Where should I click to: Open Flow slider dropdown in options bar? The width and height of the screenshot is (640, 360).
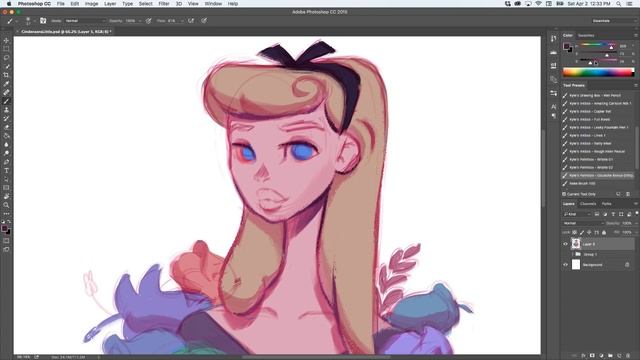click(182, 20)
